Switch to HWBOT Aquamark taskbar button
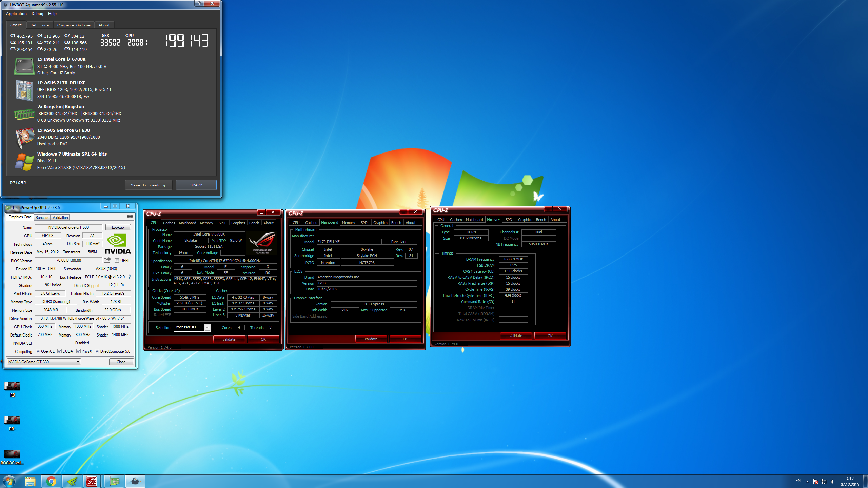This screenshot has height=488, width=868. pyautogui.click(x=135, y=481)
